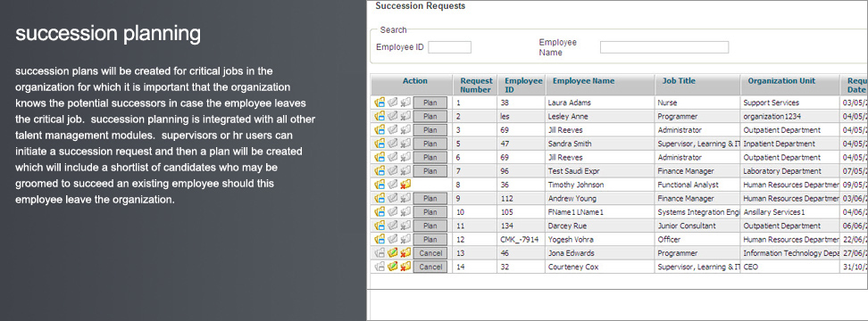
Task: Click the green edit icon in Jona Edwards' row
Action: point(393,253)
